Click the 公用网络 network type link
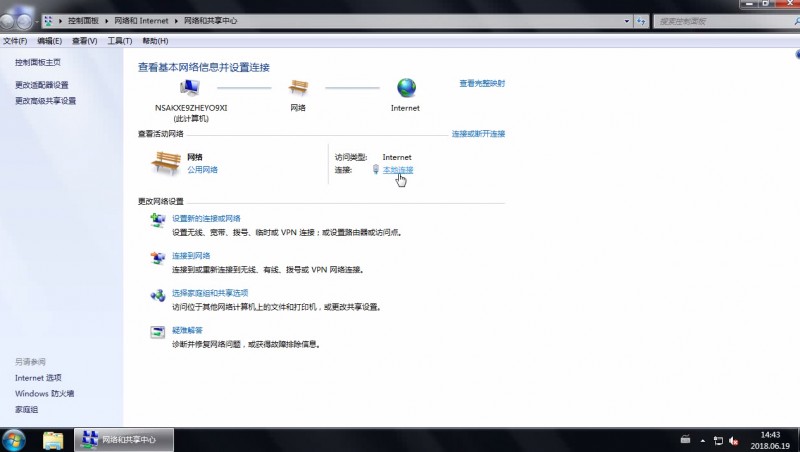 202,170
